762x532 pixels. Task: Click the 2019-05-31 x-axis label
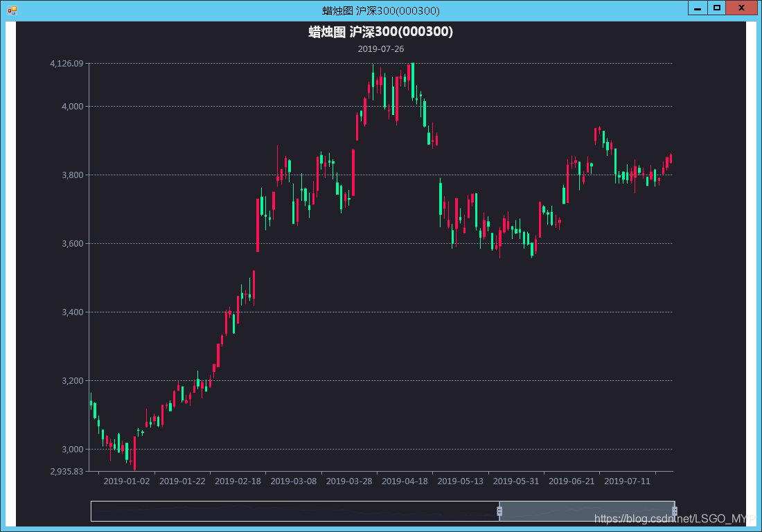click(516, 481)
